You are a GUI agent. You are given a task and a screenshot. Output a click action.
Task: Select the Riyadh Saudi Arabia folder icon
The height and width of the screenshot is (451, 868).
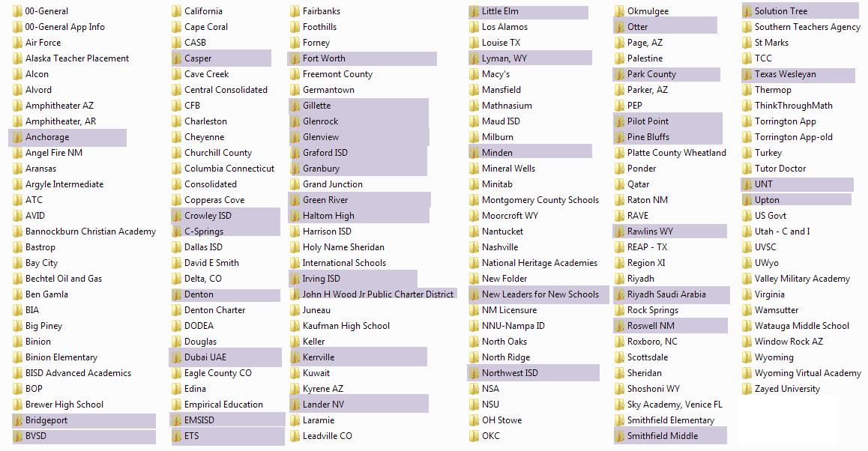coord(619,294)
